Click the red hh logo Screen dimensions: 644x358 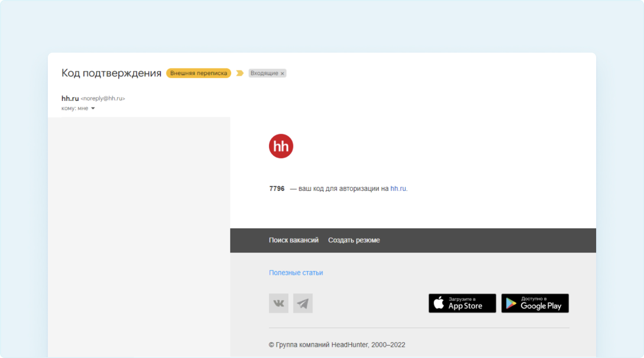click(x=281, y=146)
